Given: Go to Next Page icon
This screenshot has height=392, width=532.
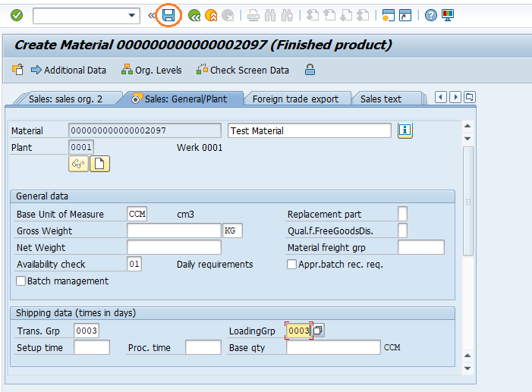Looking at the screenshot, I should tap(346, 16).
